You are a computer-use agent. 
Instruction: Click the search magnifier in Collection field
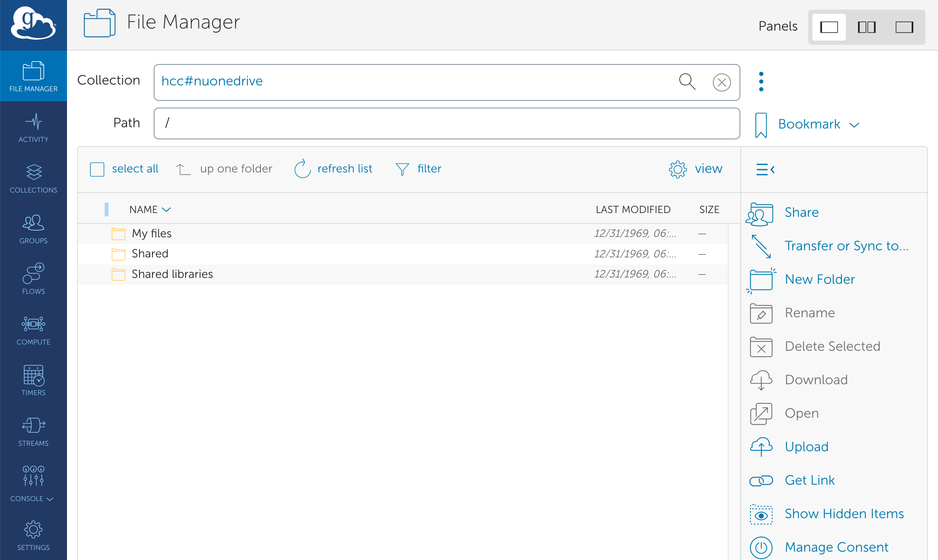coord(687,82)
